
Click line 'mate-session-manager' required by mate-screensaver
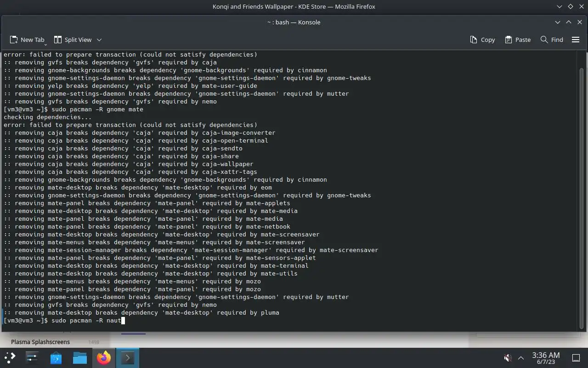191,250
